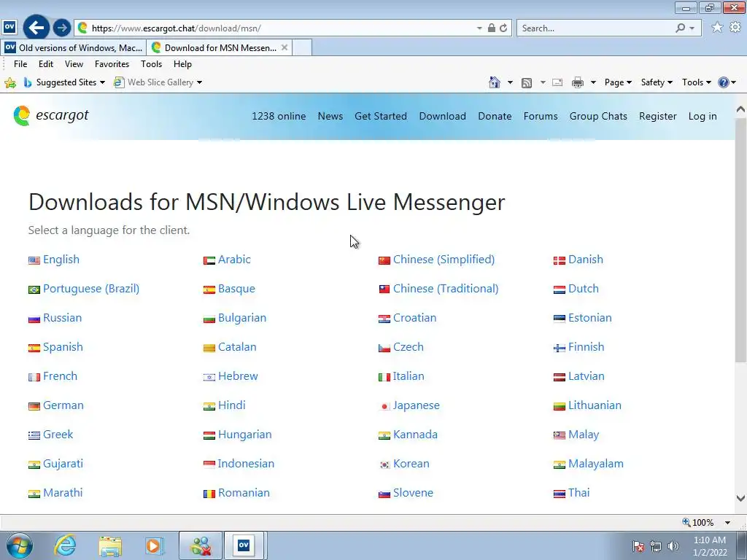Open the Forums link in navbar

tap(541, 116)
